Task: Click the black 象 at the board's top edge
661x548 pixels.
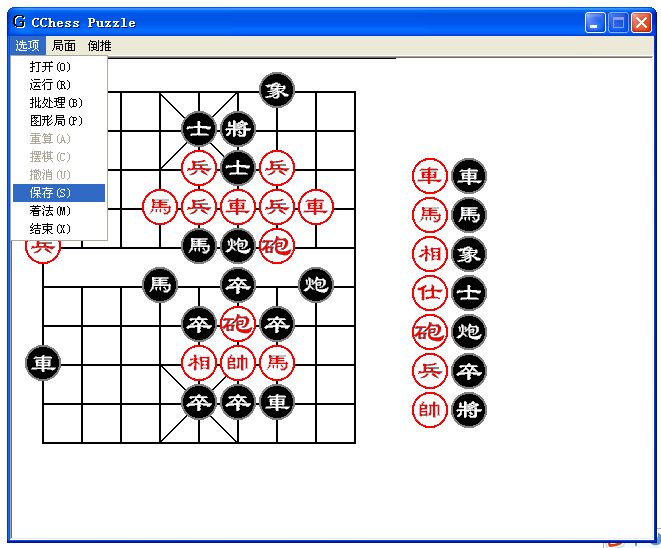Action: [x=276, y=90]
